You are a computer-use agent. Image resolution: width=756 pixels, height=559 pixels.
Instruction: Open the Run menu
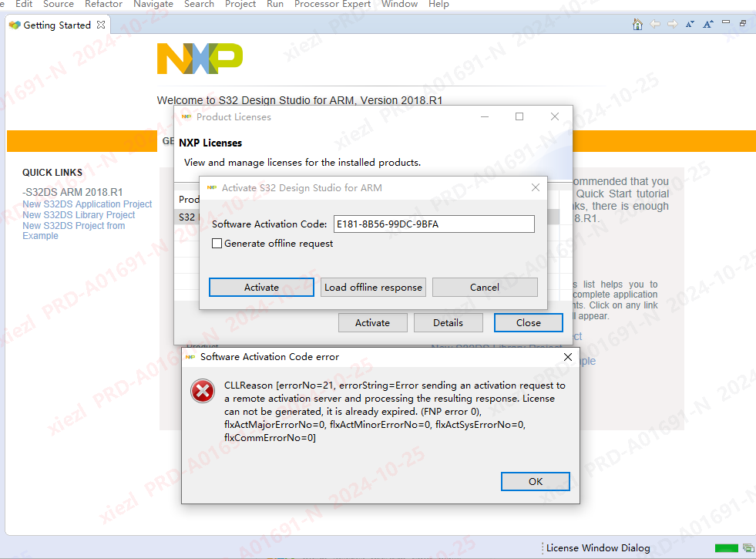pos(275,5)
